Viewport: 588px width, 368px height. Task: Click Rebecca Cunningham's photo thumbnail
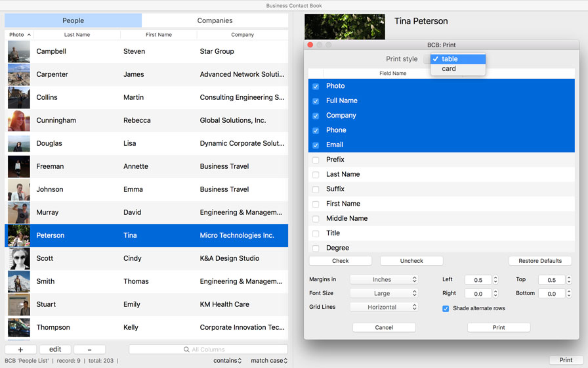18,120
